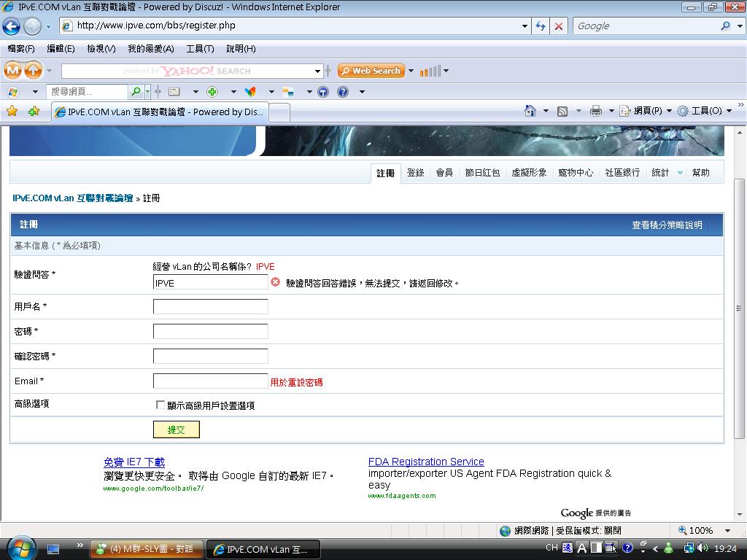
Task: Click the Add to Favorites icon
Action: pyautogui.click(x=34, y=112)
